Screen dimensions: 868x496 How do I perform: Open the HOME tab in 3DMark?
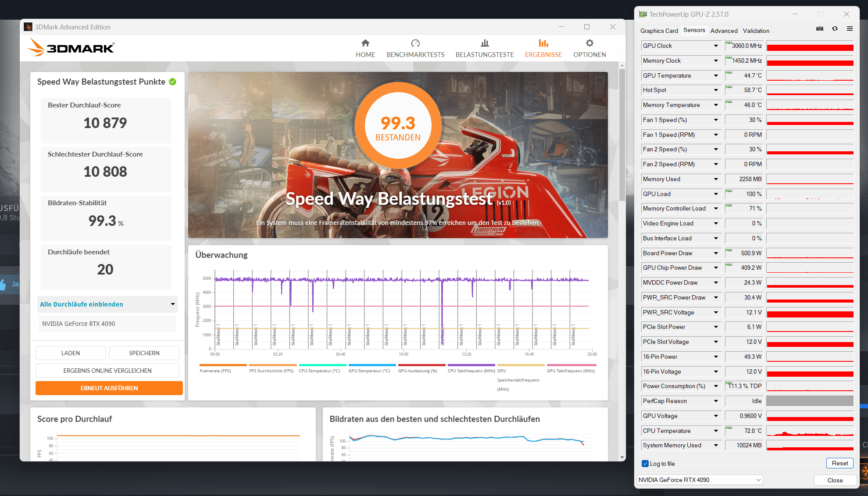(365, 49)
